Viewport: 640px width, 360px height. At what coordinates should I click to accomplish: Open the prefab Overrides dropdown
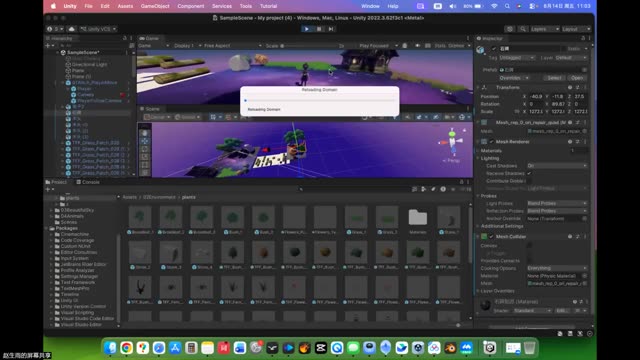[514, 78]
